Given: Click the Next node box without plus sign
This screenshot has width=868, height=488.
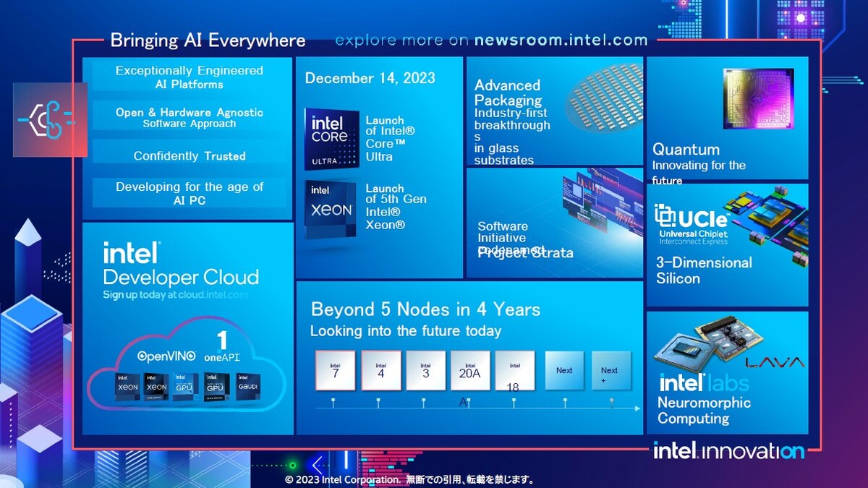Looking at the screenshot, I should click(564, 371).
